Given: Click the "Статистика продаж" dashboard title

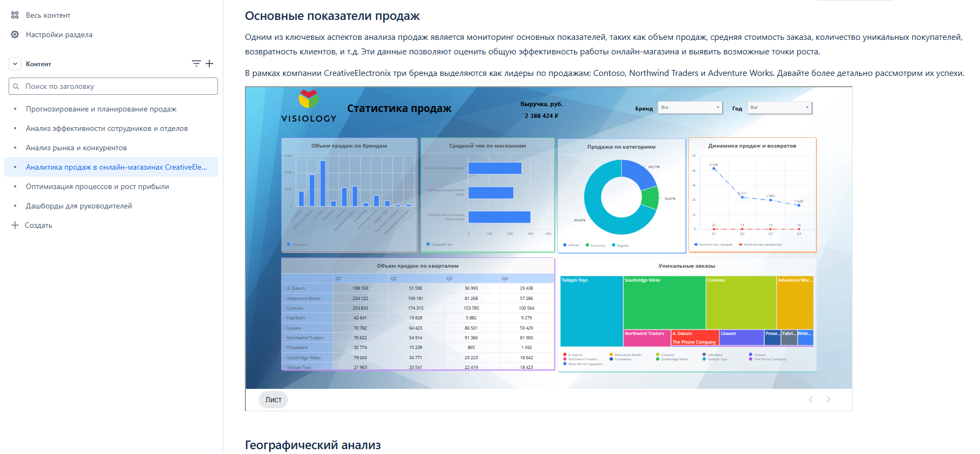Looking at the screenshot, I should point(399,108).
